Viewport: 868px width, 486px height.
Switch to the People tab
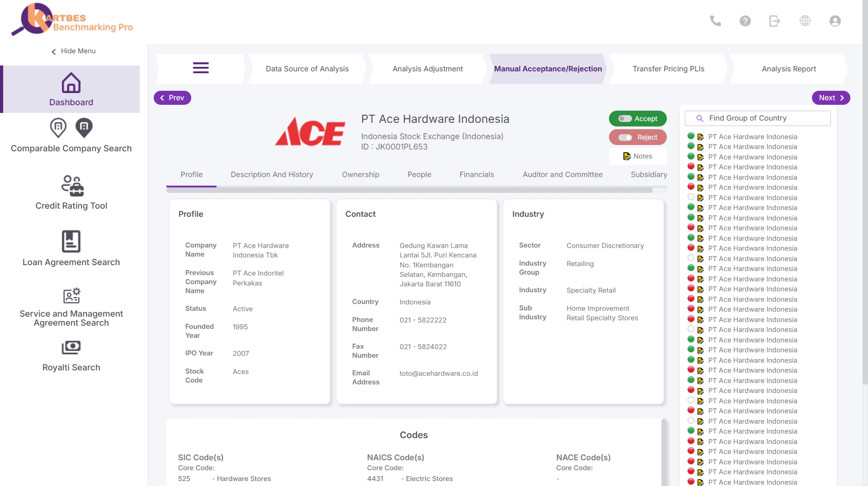[x=419, y=174]
